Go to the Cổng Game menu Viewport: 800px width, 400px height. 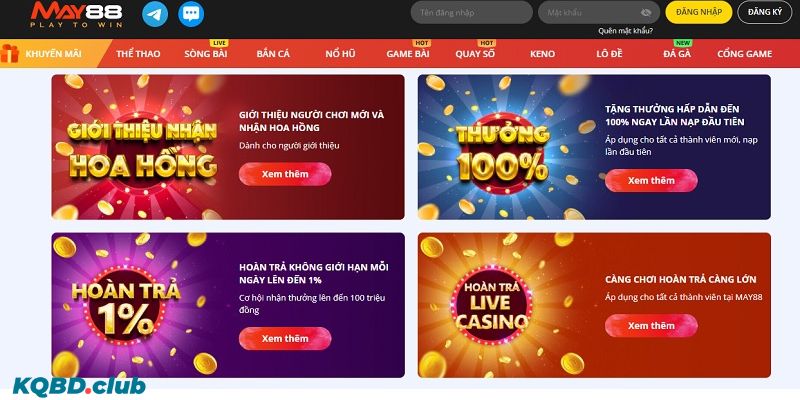pyautogui.click(x=744, y=54)
